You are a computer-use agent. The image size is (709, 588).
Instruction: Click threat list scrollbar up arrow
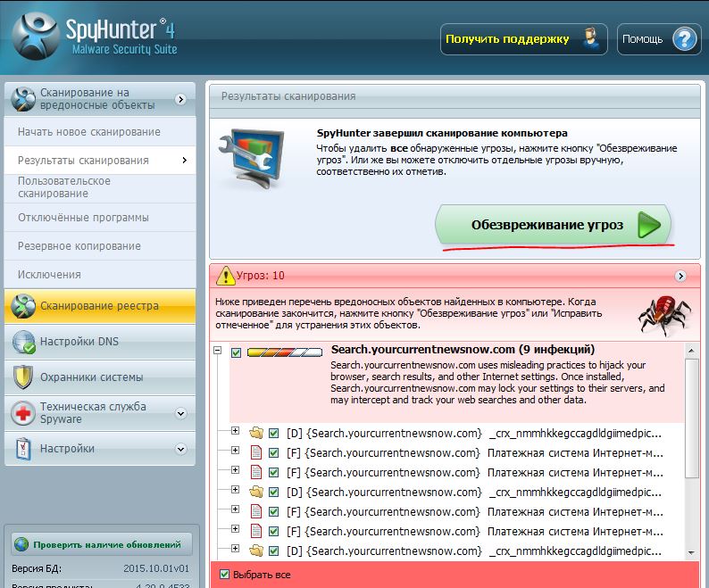tap(691, 351)
